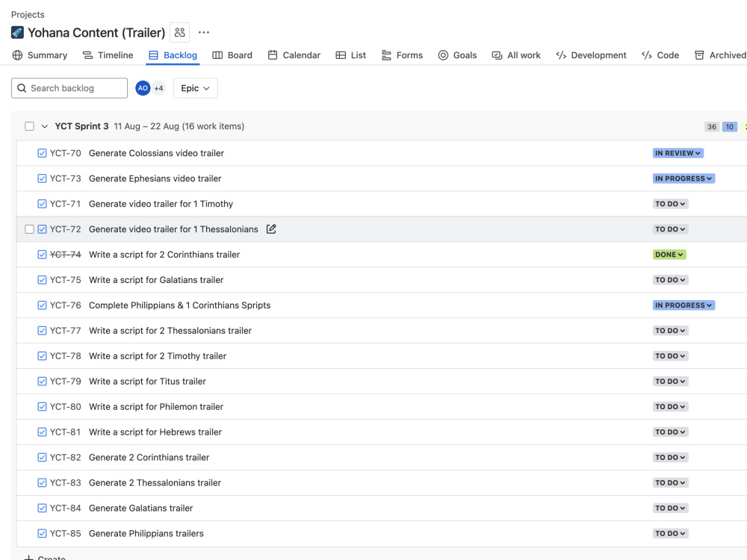Click the Calendar icon
This screenshot has height=560, width=747.
tap(273, 55)
